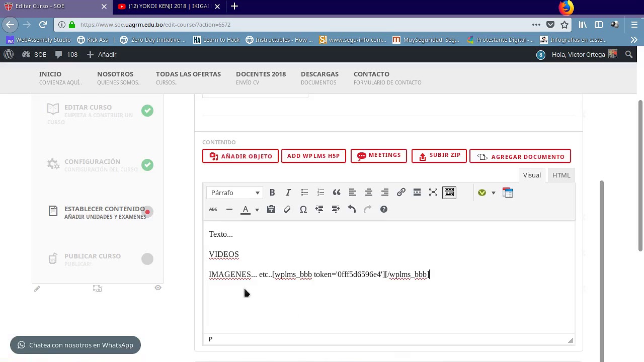The image size is (644, 362).
Task: Align text left
Action: 353,193
